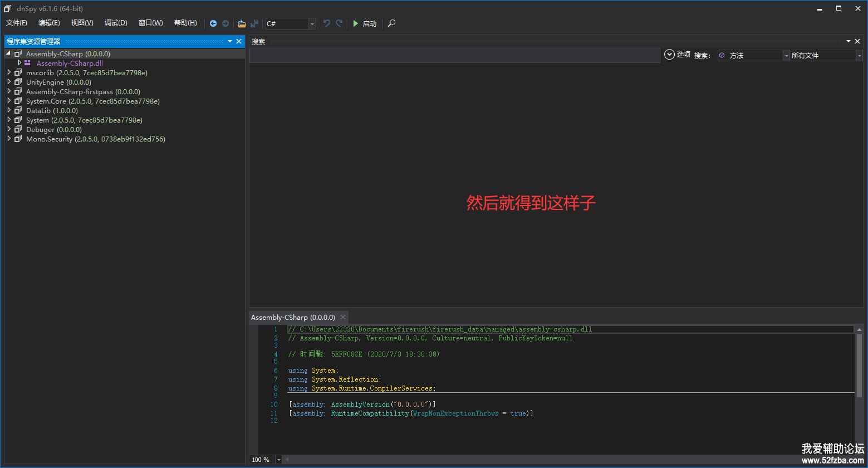Open the 文件(F) file menu

click(x=17, y=23)
